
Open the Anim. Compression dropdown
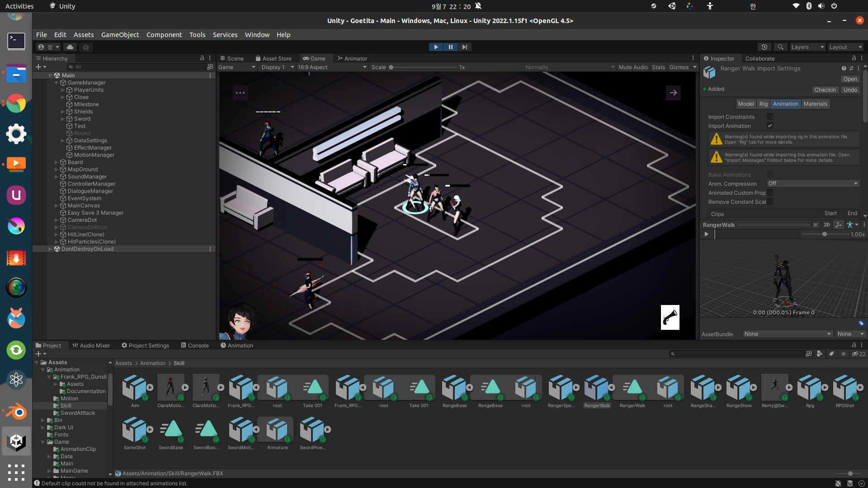(x=812, y=183)
